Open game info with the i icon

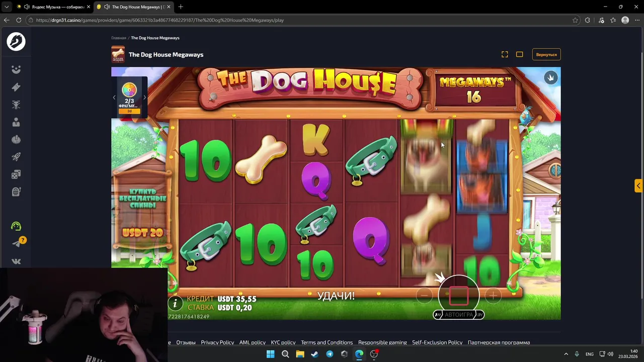click(x=175, y=303)
